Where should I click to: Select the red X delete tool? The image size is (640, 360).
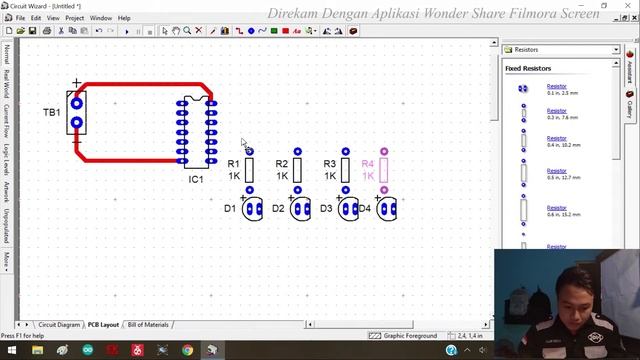point(199,31)
